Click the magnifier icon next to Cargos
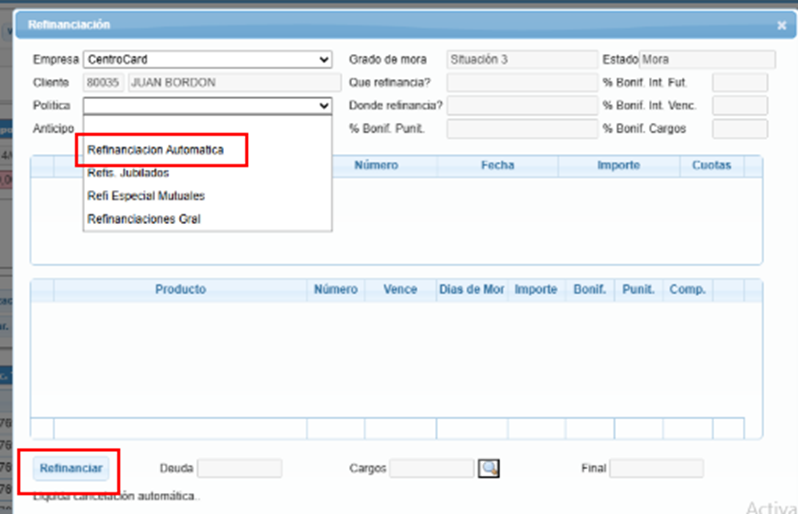The height and width of the screenshot is (514, 798). tap(488, 468)
